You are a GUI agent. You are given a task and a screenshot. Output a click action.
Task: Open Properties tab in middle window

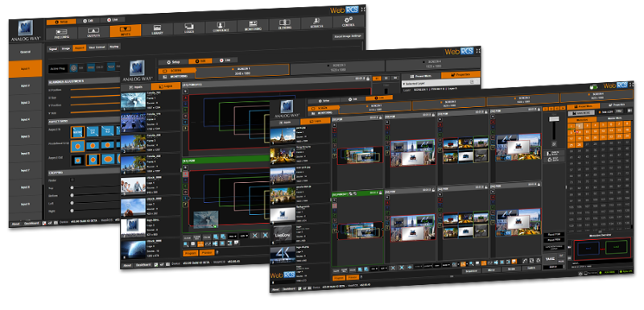[x=460, y=75]
